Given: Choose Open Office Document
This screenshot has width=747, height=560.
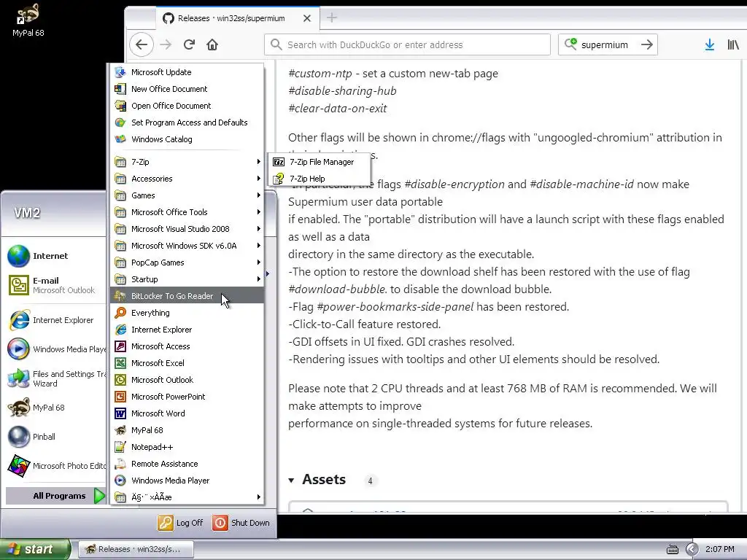Looking at the screenshot, I should coord(187,106).
